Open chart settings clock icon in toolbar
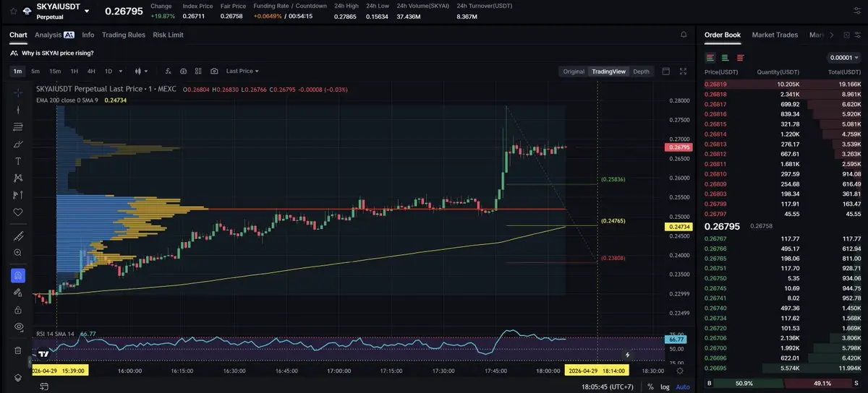Screen dimensions: 868x393 click(x=184, y=72)
